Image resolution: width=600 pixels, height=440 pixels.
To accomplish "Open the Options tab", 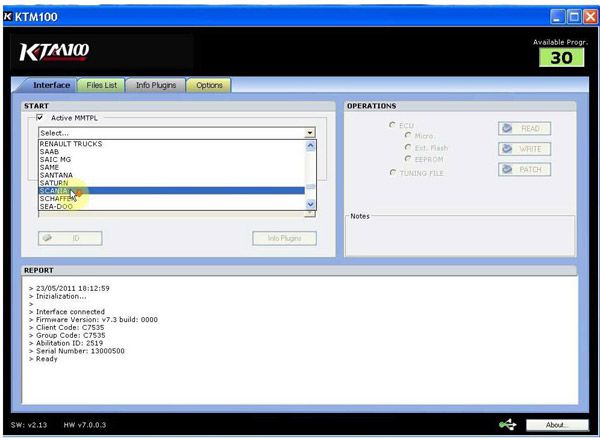I will click(x=209, y=85).
